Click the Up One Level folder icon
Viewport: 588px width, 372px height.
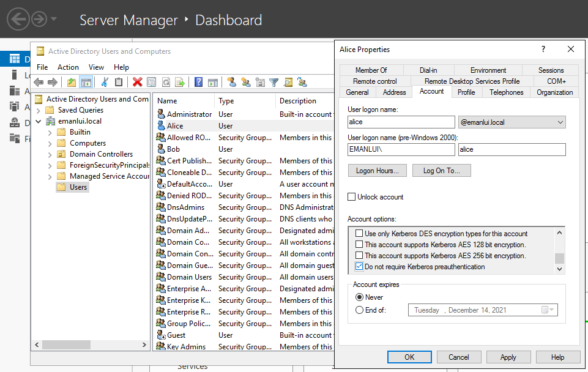72,82
